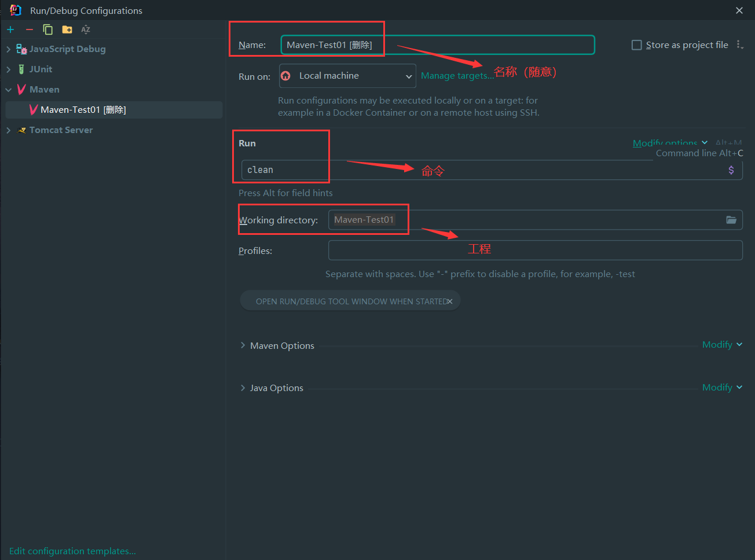Click the Sort Configurations alphabetically icon

coord(86,30)
